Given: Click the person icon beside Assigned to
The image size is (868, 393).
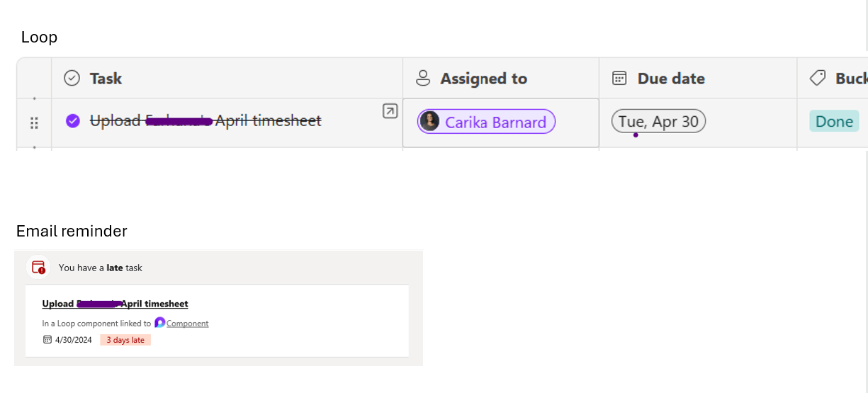Looking at the screenshot, I should (423, 79).
